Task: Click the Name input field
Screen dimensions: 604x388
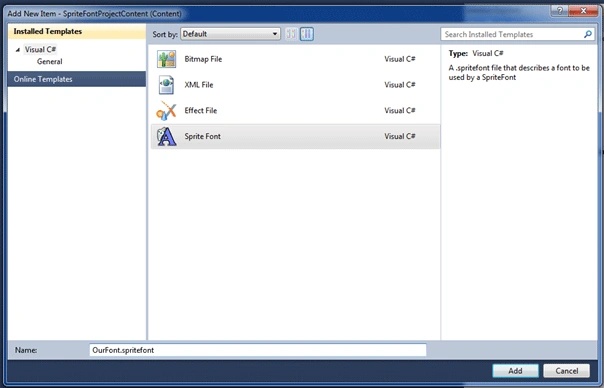Action: [x=258, y=350]
